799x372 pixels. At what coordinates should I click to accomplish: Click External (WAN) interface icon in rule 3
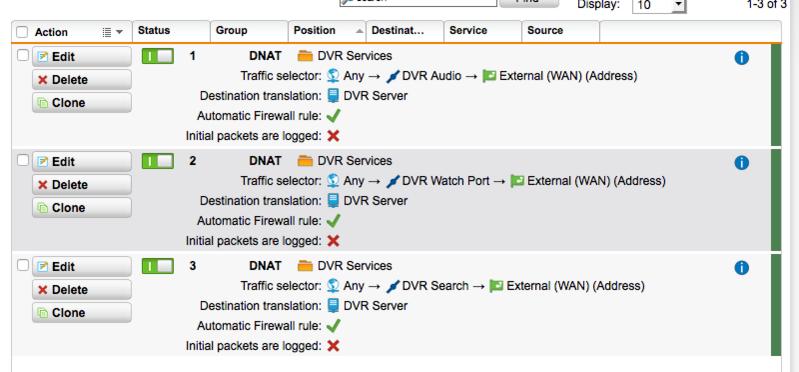pos(496,286)
